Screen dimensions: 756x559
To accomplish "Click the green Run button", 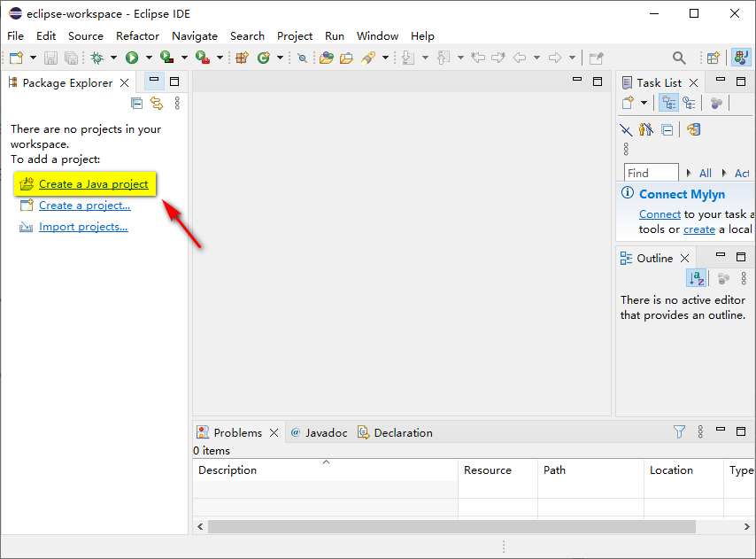I will [x=132, y=58].
